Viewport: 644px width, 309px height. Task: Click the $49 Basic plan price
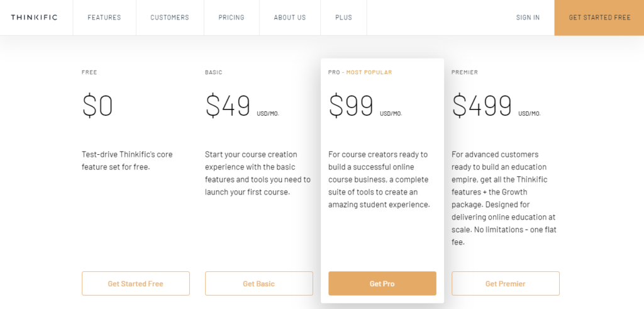point(228,106)
